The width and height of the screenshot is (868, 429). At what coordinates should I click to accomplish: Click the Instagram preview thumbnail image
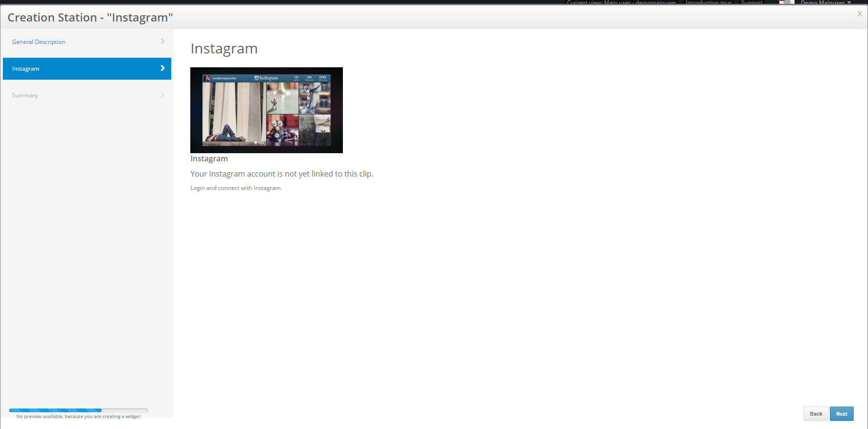[267, 110]
